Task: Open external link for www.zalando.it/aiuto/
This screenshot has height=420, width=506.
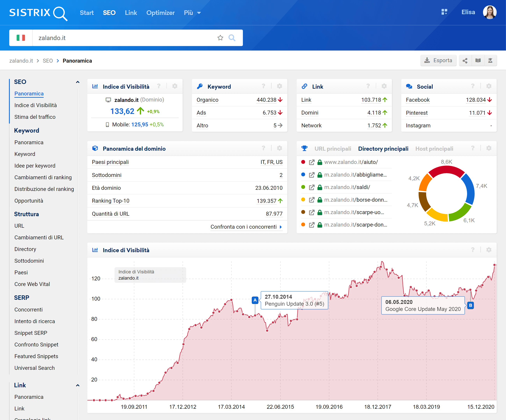Action: pyautogui.click(x=312, y=162)
